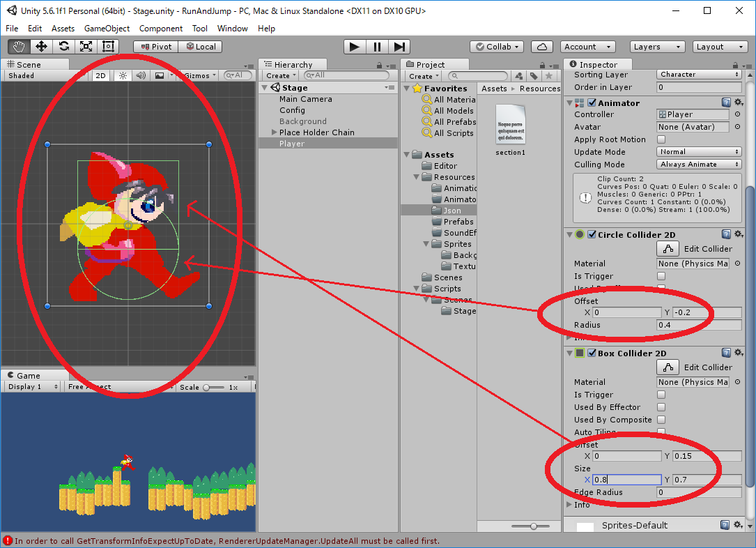Enable Used By Composite checkbox
Screen dimensions: 756x548
tap(661, 420)
